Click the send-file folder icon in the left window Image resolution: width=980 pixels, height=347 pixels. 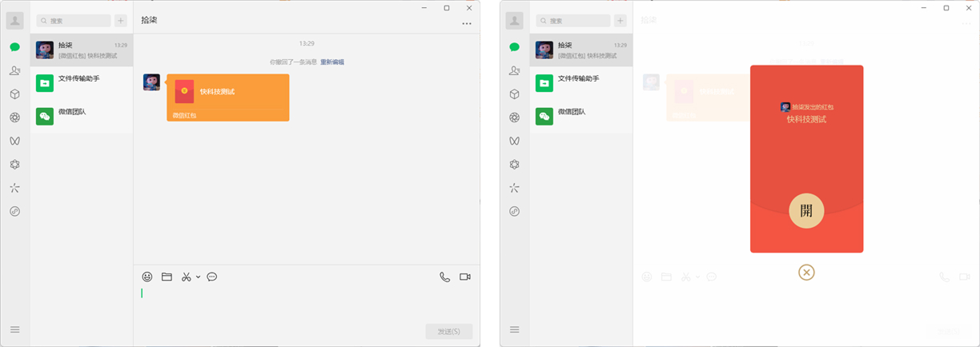click(x=167, y=277)
